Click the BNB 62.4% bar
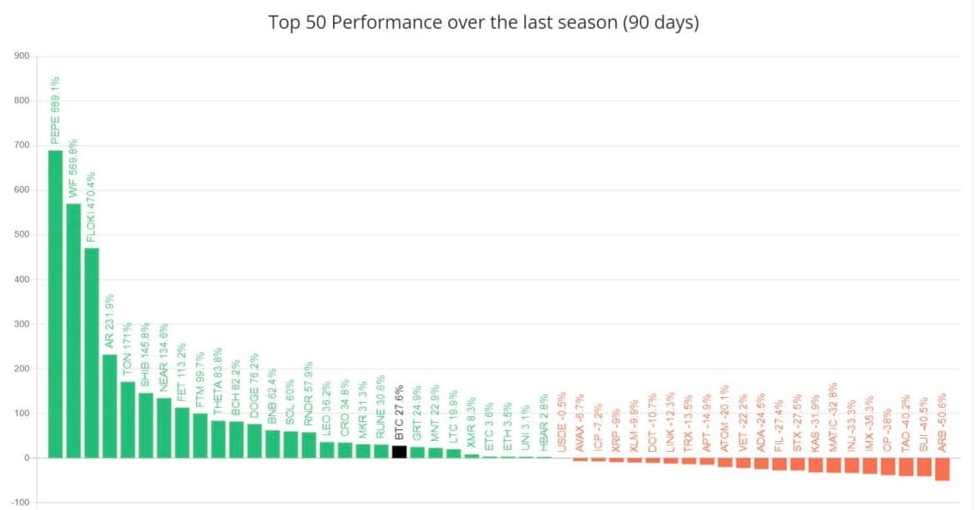The height and width of the screenshot is (510, 980). click(272, 444)
